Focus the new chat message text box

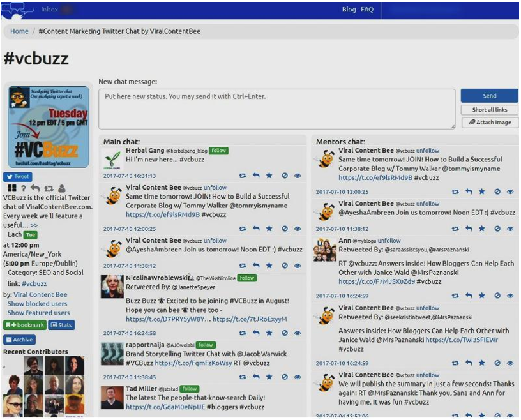(x=277, y=109)
